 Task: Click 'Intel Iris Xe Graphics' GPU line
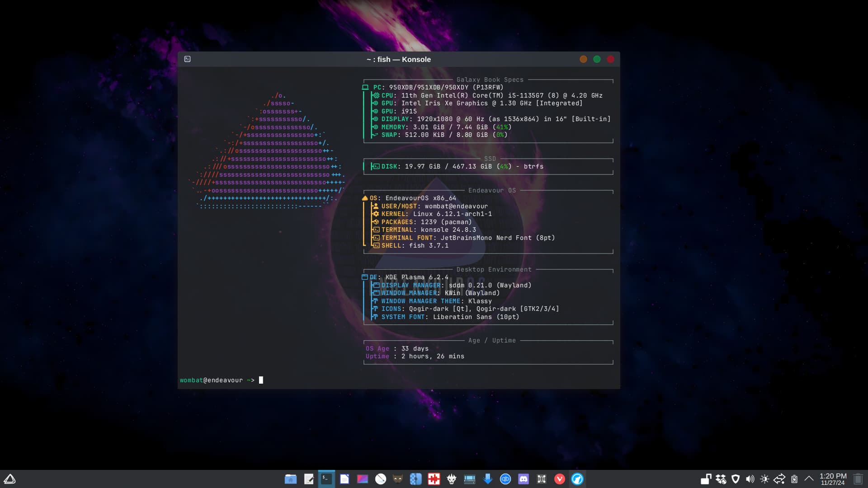click(x=477, y=103)
